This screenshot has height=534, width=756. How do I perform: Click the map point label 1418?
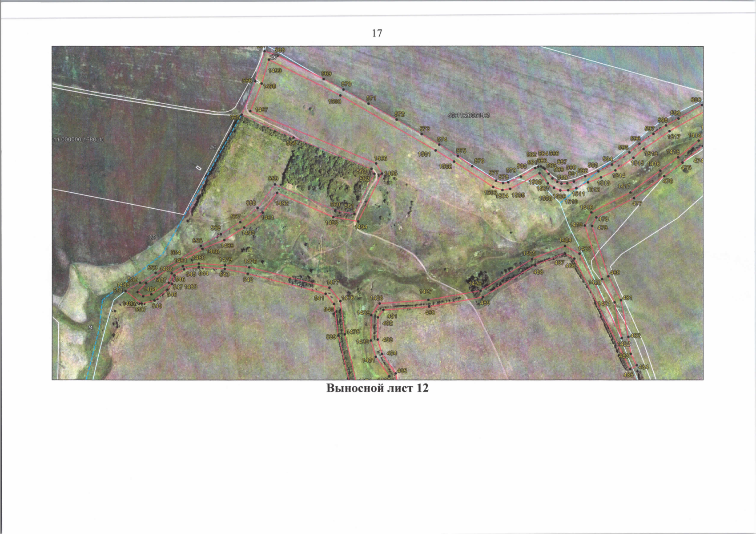(586, 207)
